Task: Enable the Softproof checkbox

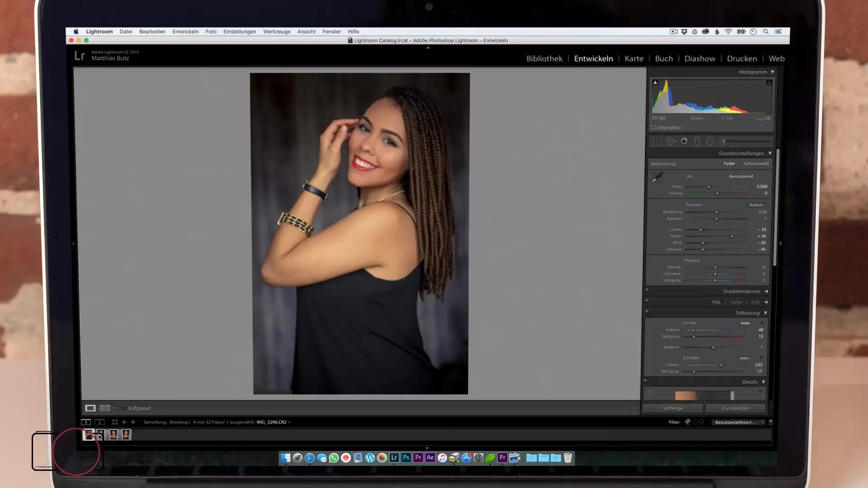Action: coord(123,408)
